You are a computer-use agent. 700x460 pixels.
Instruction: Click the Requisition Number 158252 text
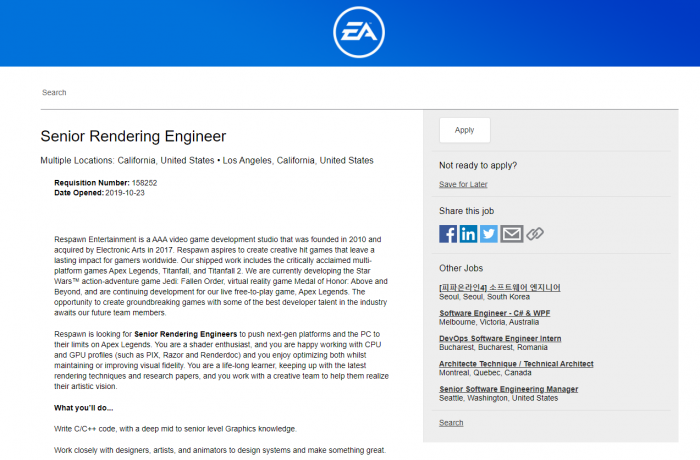105,183
